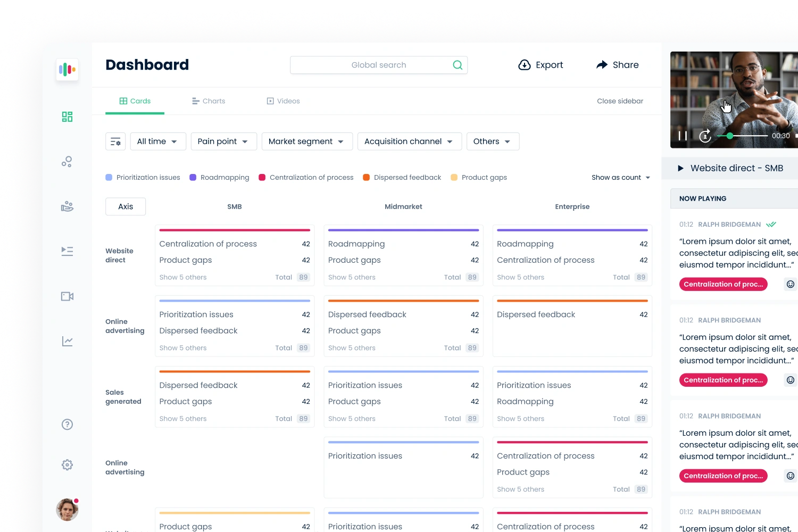Image resolution: width=798 pixels, height=532 pixels.
Task: Click the Share button label
Action: click(x=626, y=65)
